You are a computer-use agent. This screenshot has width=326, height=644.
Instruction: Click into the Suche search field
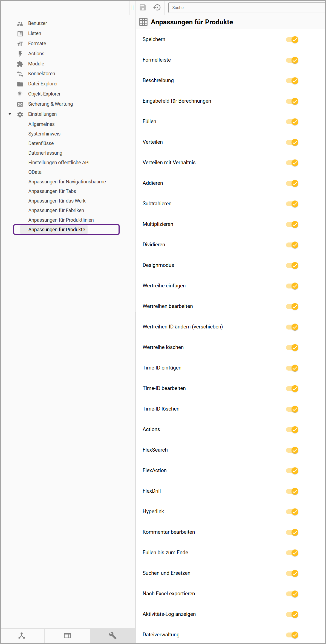[x=246, y=8]
